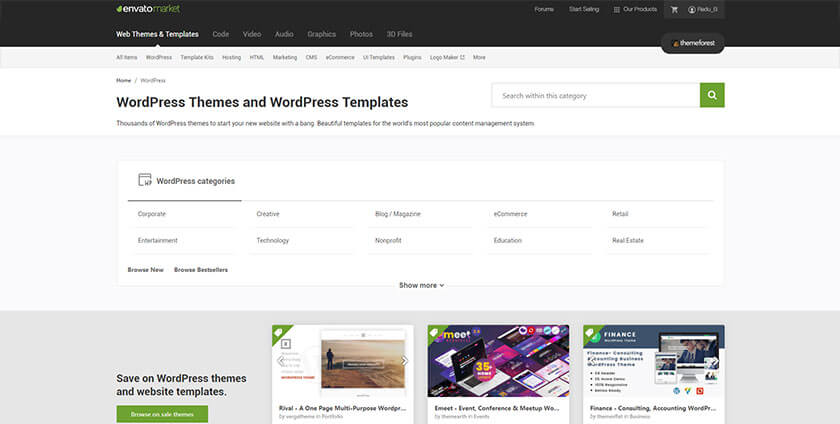
Task: Click Home in the breadcrumb
Action: coord(124,80)
